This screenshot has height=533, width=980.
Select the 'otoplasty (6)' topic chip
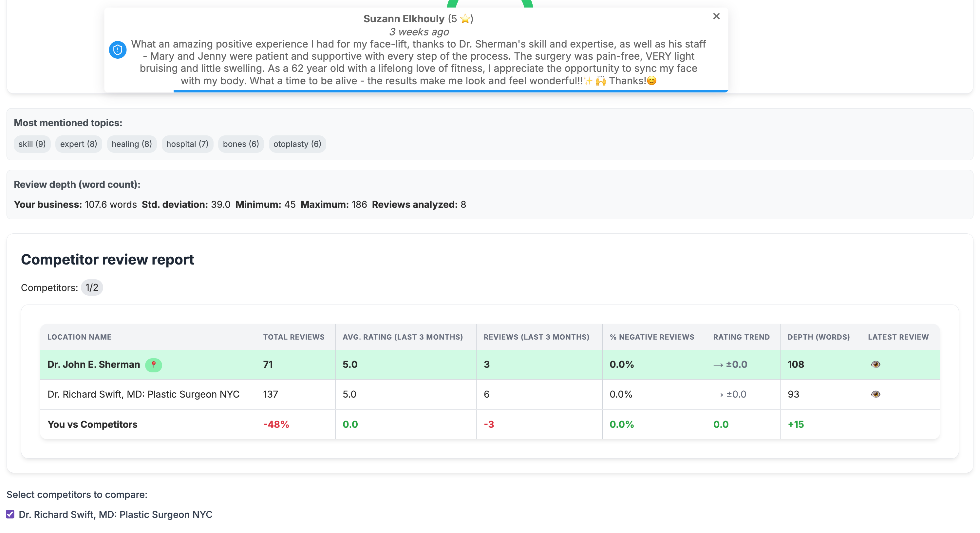click(x=297, y=144)
